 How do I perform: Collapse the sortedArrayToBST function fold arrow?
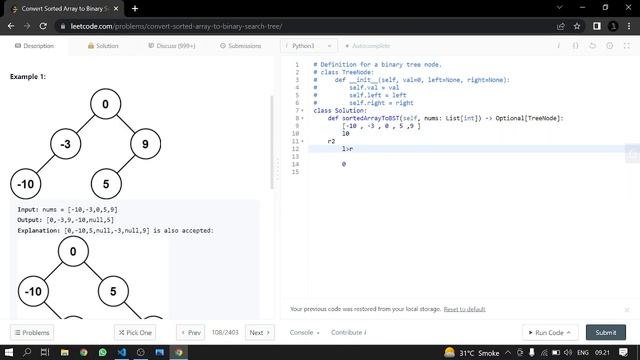pos(302,118)
